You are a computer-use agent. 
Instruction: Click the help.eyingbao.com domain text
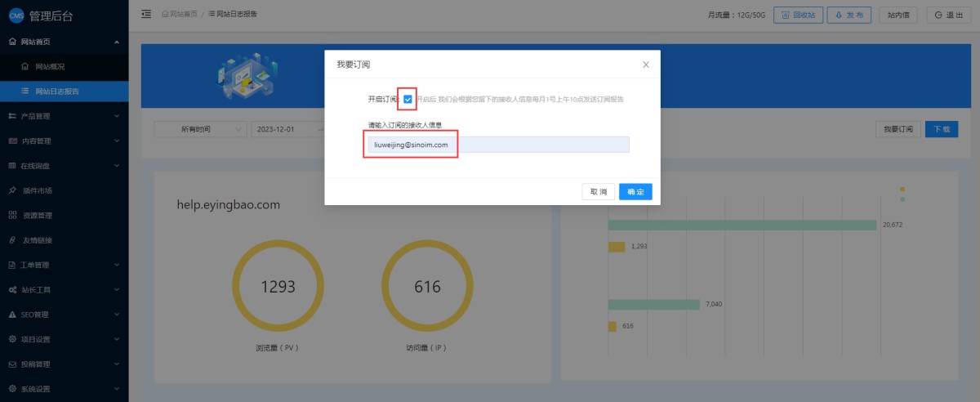tap(229, 205)
